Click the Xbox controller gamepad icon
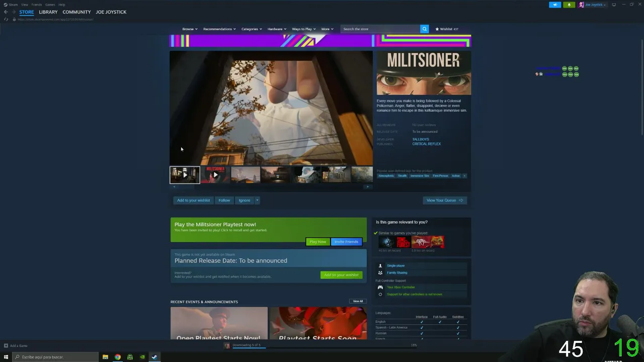Viewport: 644px width, 362px height. [380, 287]
